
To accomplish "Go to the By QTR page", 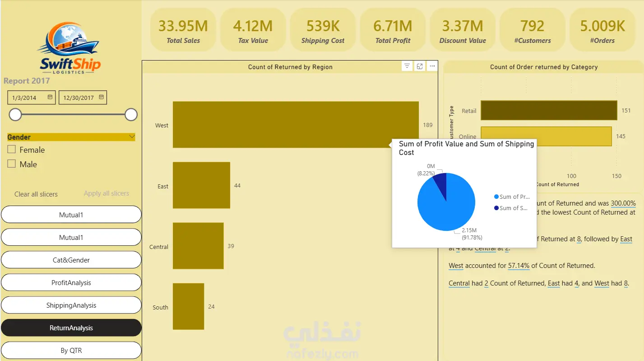I will [x=71, y=350].
